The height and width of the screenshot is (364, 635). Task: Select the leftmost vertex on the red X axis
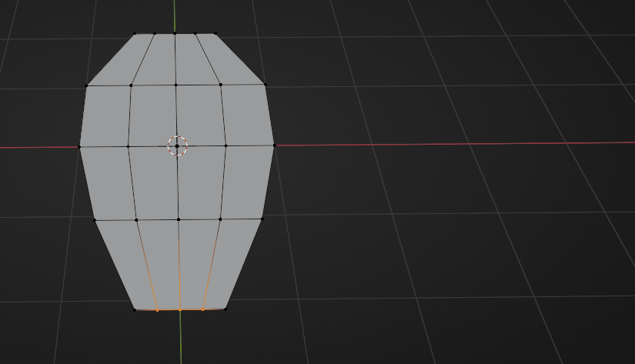pos(80,146)
